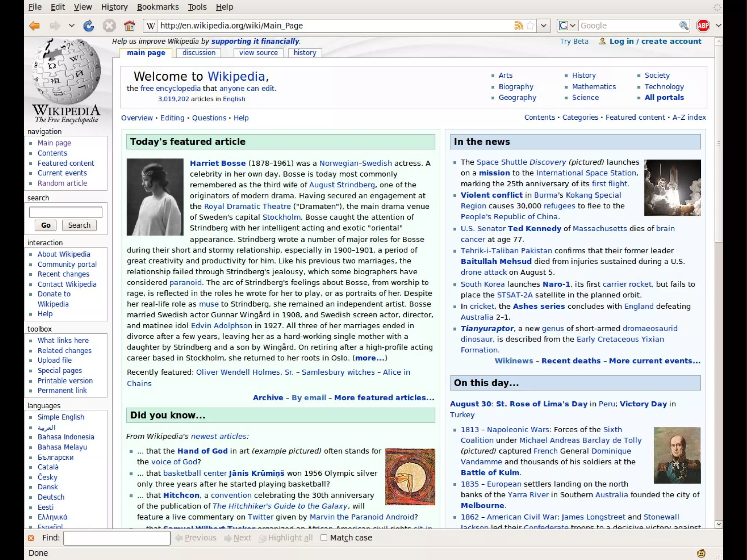Open the back/forward history dropdown arrow
The image size is (747, 560).
coord(71,26)
